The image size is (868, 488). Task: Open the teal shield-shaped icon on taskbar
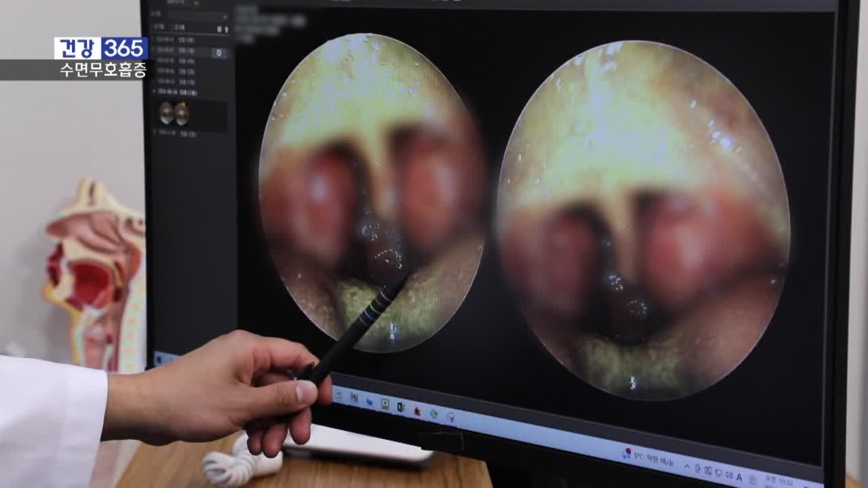point(433,414)
